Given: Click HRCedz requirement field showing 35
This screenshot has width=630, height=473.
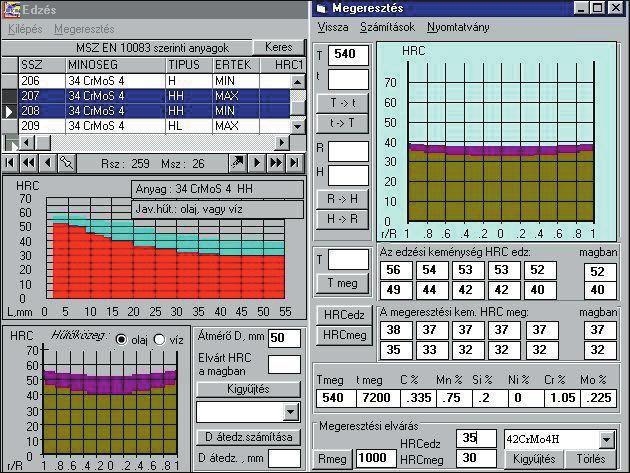Looking at the screenshot, I should 476,438.
